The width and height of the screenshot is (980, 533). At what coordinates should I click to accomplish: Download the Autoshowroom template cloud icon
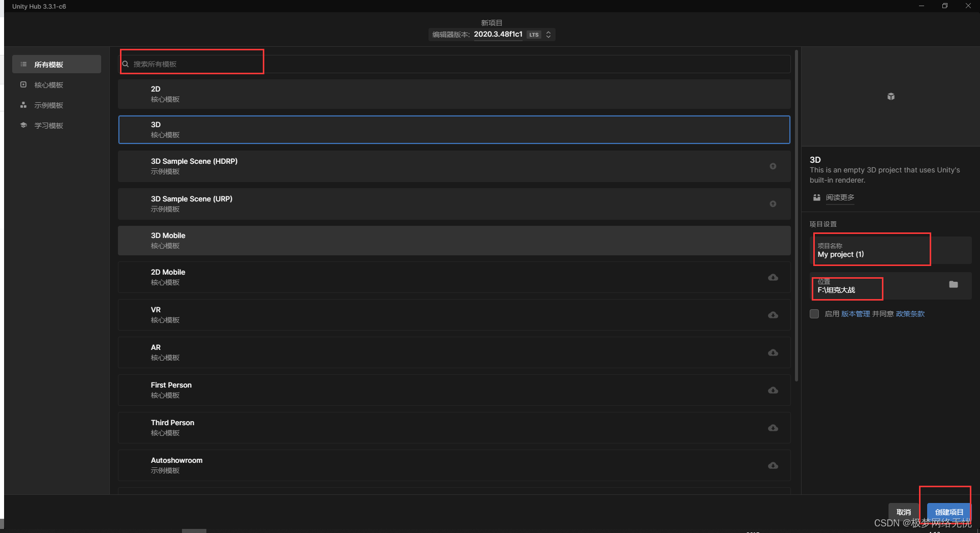point(773,465)
